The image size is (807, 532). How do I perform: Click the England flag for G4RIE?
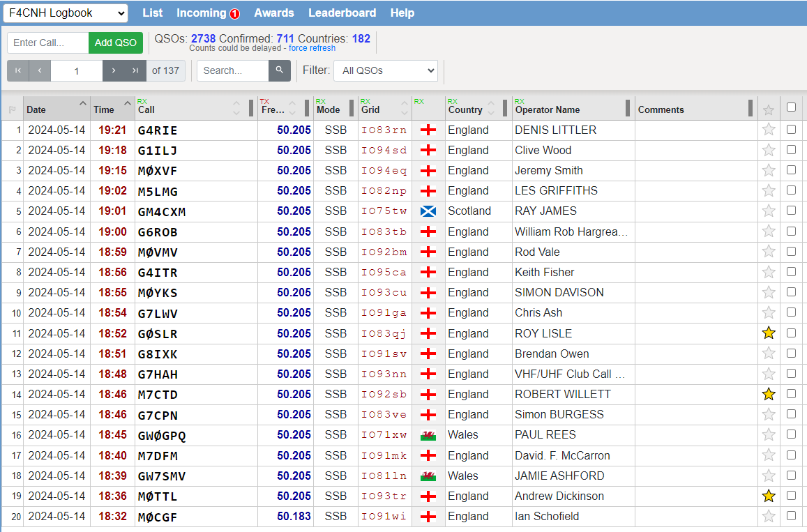coord(428,130)
